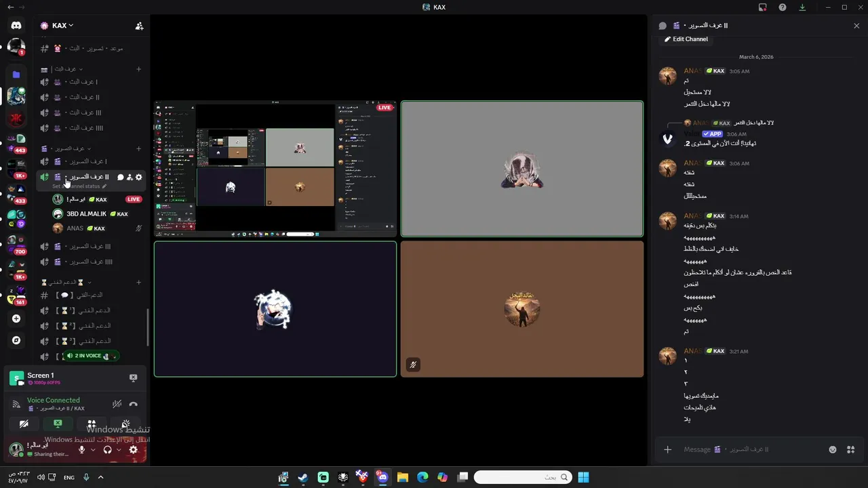
Task: Select the gray participant video tile
Action: (521, 169)
